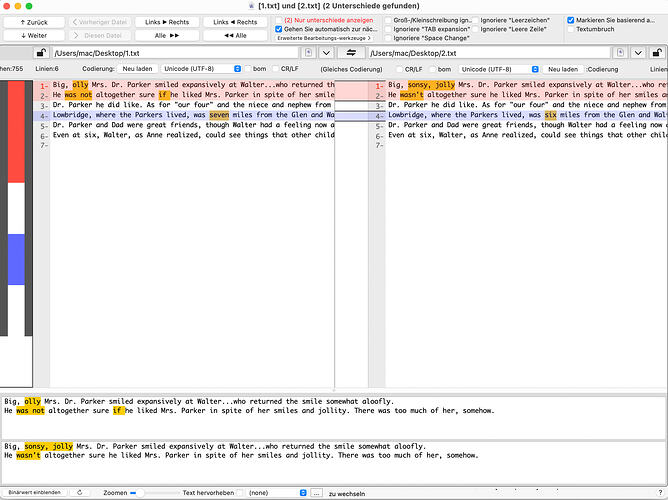Go to next difference with Weiter
Image resolution: width=668 pixels, height=500 pixels.
[34, 35]
